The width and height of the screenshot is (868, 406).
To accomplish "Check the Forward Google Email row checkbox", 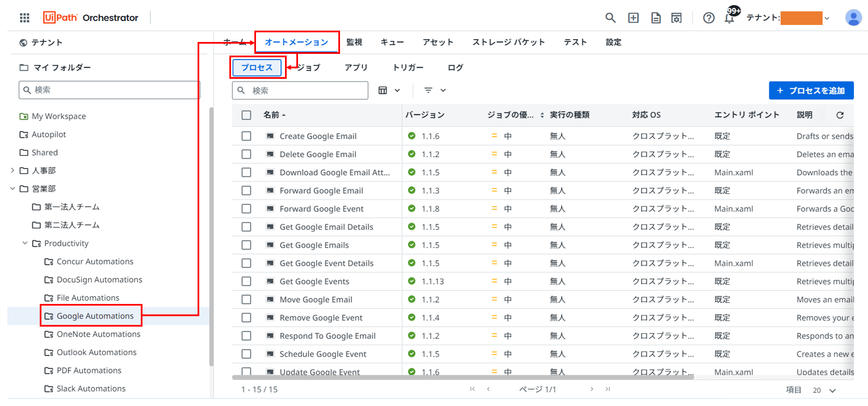I will pos(246,191).
